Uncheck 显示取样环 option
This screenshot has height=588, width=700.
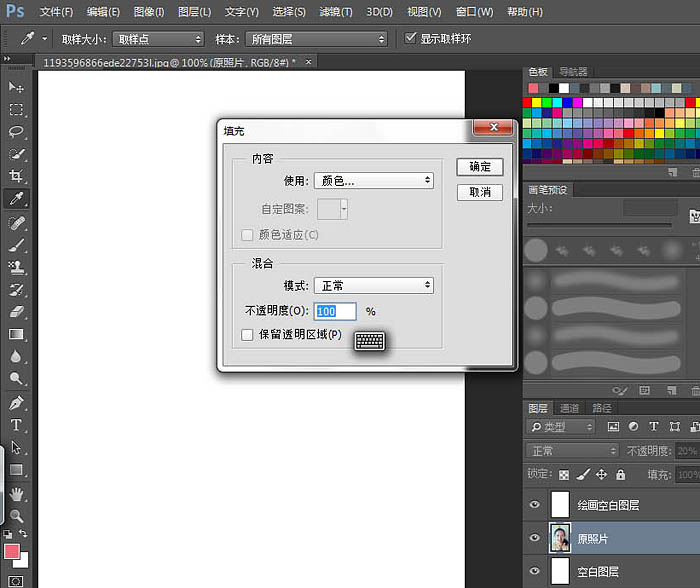410,38
